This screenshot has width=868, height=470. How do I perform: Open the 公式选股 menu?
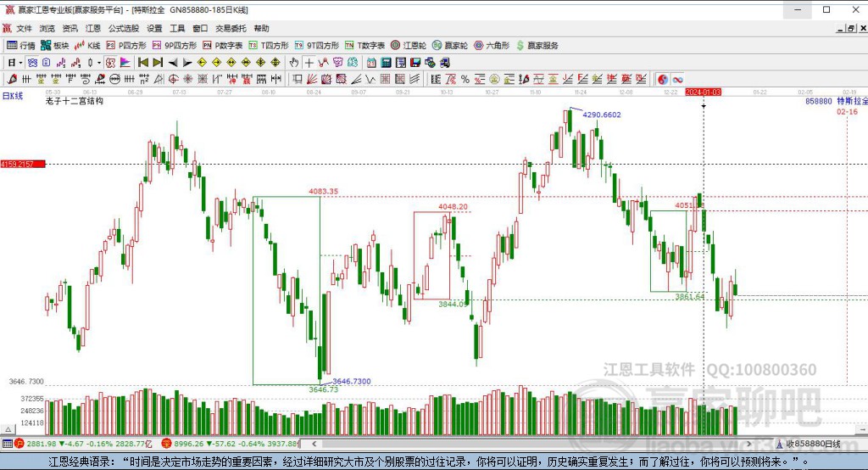point(124,28)
